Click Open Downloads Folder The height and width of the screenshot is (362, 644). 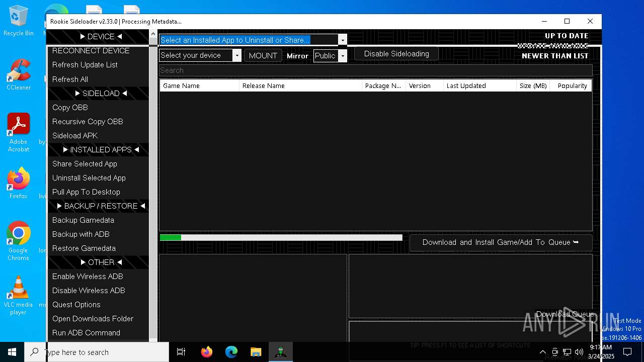[98, 318]
